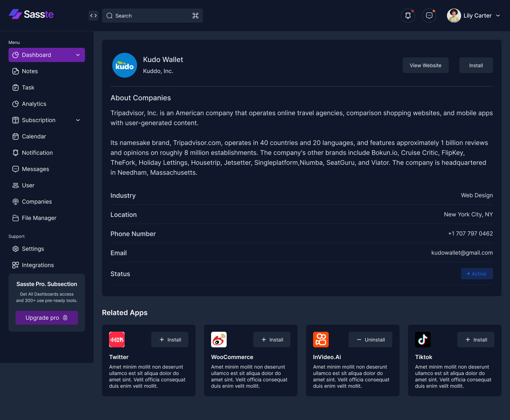Click the Active status badge
510x420 pixels.
tap(477, 274)
